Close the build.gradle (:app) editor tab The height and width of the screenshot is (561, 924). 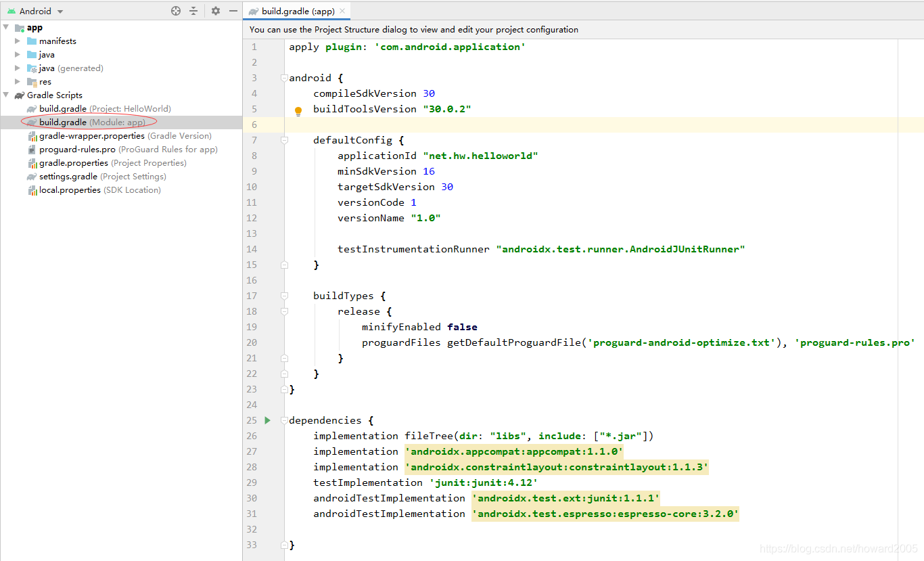pos(342,11)
